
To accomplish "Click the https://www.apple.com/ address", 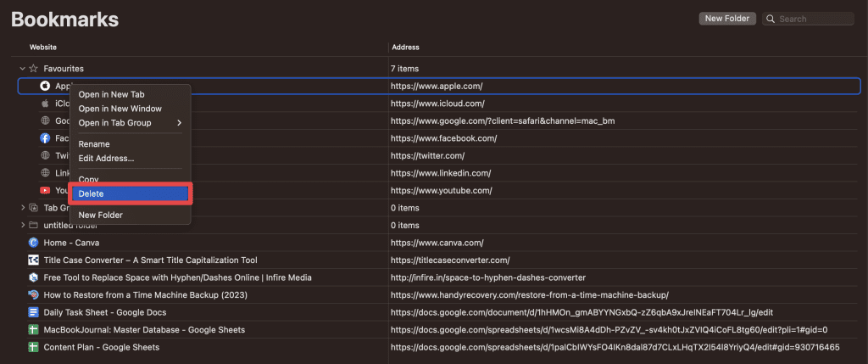I will pos(437,86).
